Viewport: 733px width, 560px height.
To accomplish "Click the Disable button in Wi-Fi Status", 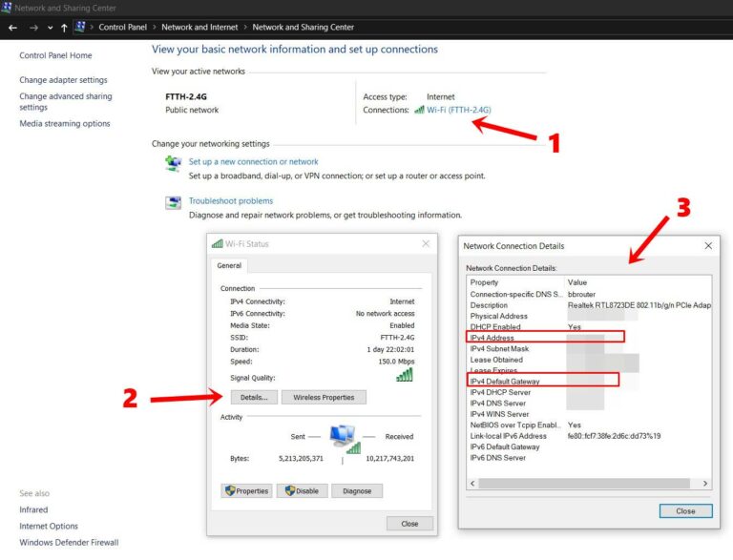I will tap(303, 491).
